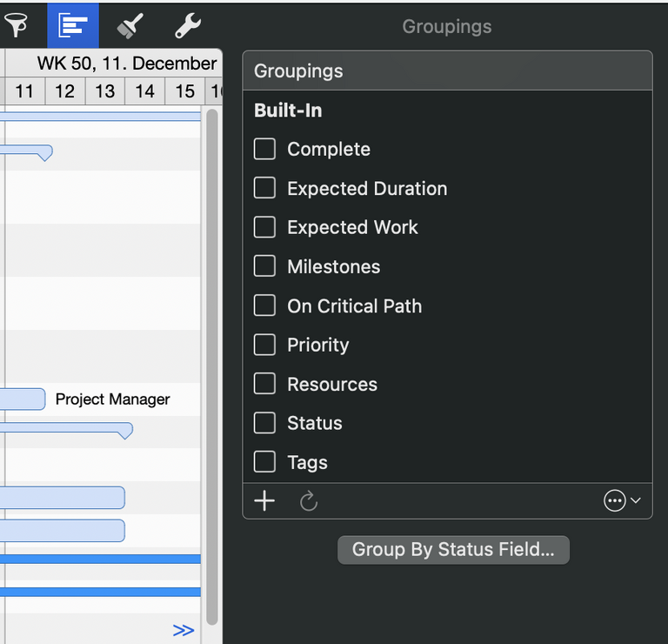Viewport: 668px width, 644px height.
Task: Select the Expected Duration grouping row
Action: (367, 189)
